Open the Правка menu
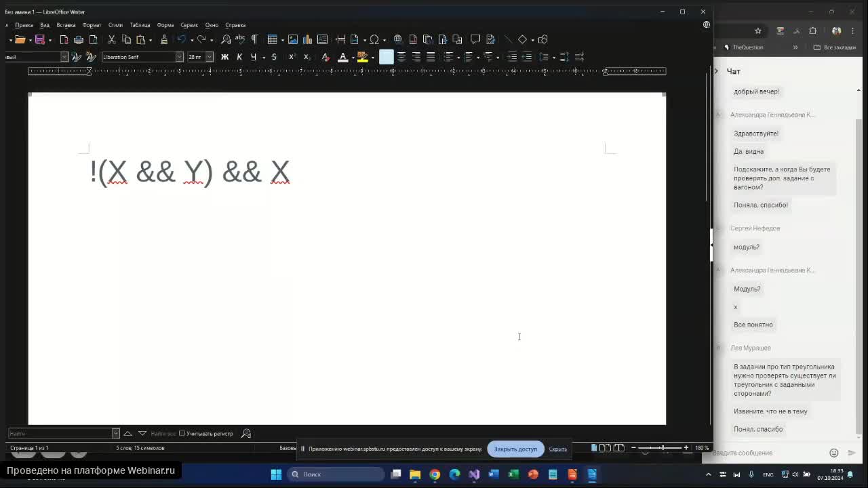Viewport: 868px width, 488px height. pyautogui.click(x=24, y=25)
